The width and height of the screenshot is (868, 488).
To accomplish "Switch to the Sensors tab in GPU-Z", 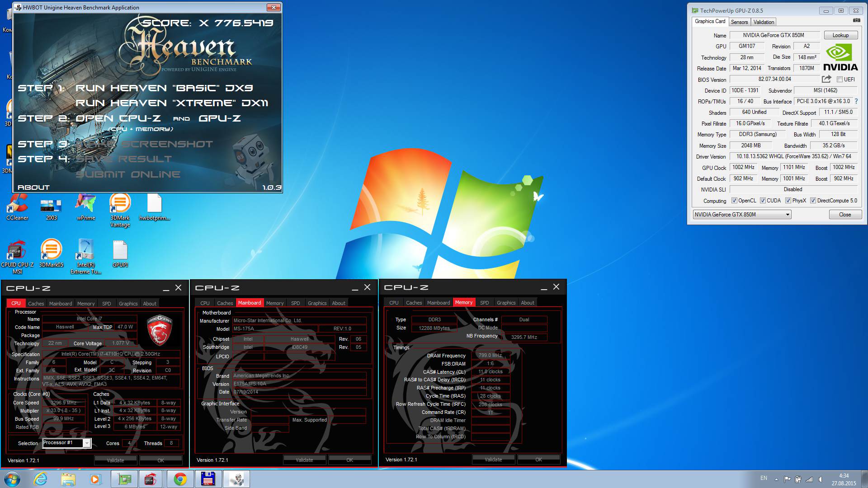I will pyautogui.click(x=739, y=22).
